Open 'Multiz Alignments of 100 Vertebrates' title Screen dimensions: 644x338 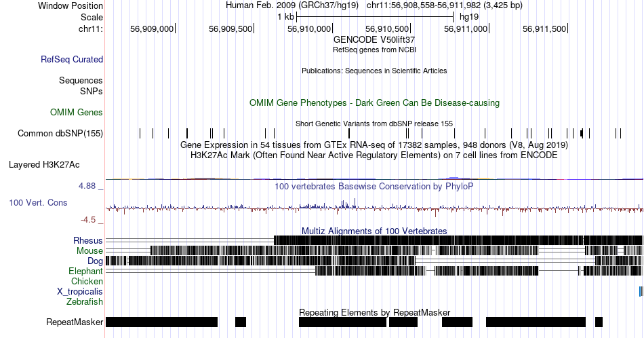(x=374, y=231)
